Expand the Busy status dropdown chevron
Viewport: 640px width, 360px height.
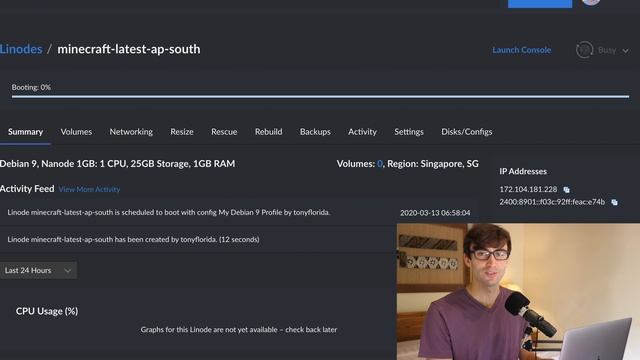click(625, 51)
